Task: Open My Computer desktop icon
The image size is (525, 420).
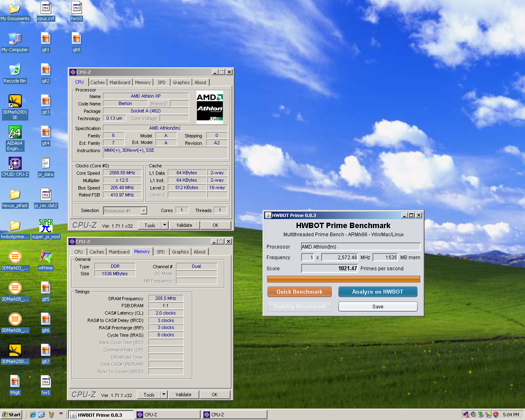Action: [x=15, y=42]
